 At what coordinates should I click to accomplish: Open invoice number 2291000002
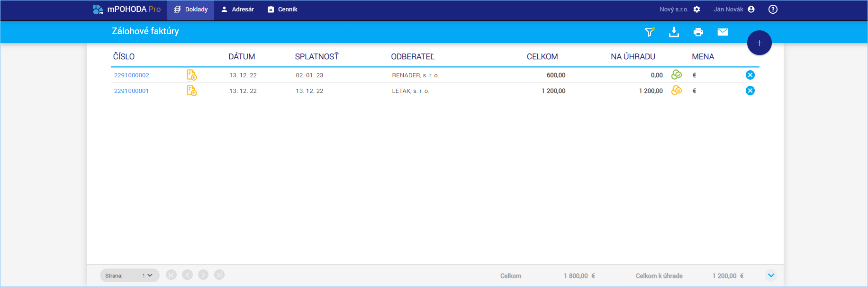pos(132,75)
